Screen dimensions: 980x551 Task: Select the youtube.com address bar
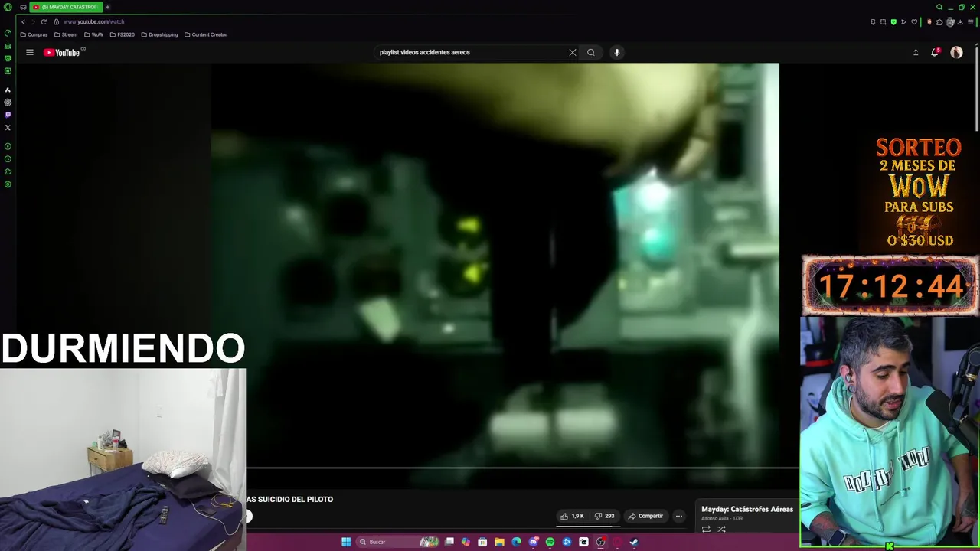(94, 21)
